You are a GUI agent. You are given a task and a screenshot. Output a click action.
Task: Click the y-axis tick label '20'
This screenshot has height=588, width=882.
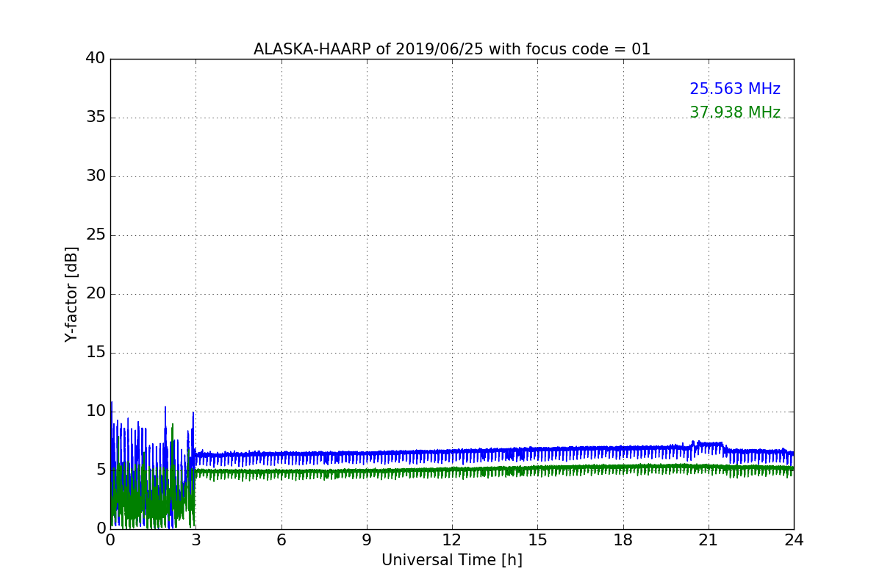[x=96, y=293]
